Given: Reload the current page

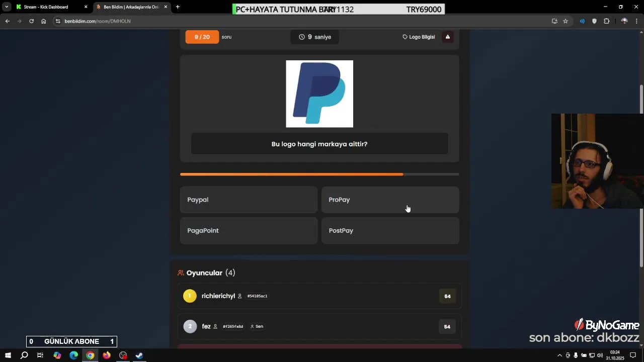Looking at the screenshot, I should (x=31, y=21).
